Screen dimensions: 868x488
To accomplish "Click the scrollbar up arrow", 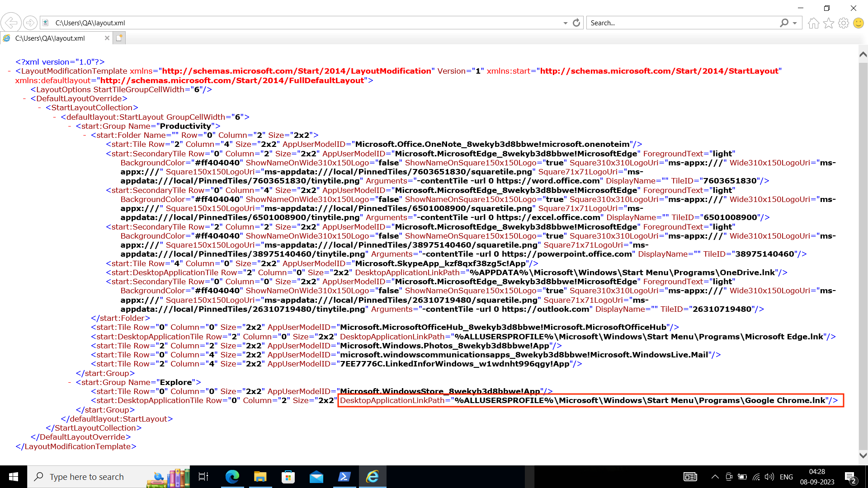I will click(x=863, y=54).
